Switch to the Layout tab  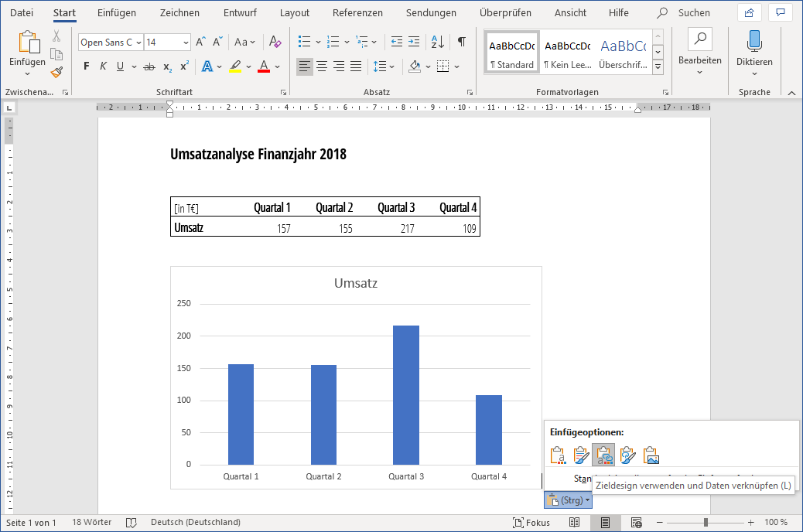[x=295, y=13]
